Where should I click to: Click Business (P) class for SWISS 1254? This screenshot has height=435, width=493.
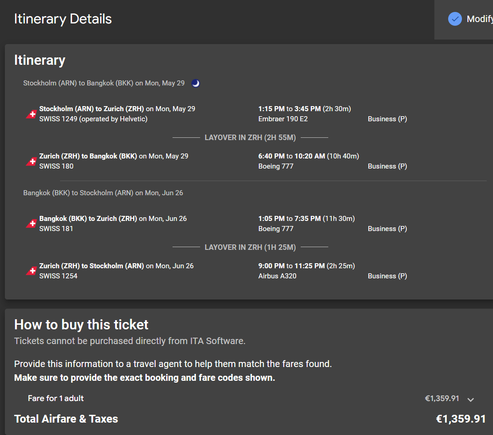point(387,276)
